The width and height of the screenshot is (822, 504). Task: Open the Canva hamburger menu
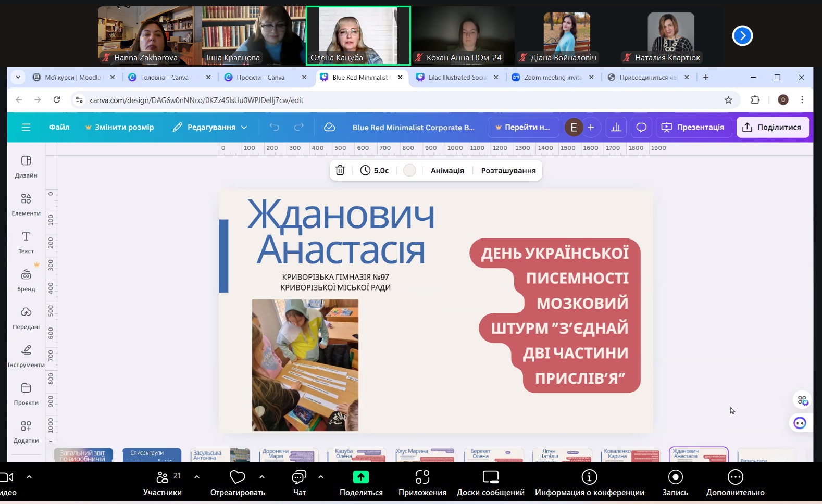tap(26, 127)
